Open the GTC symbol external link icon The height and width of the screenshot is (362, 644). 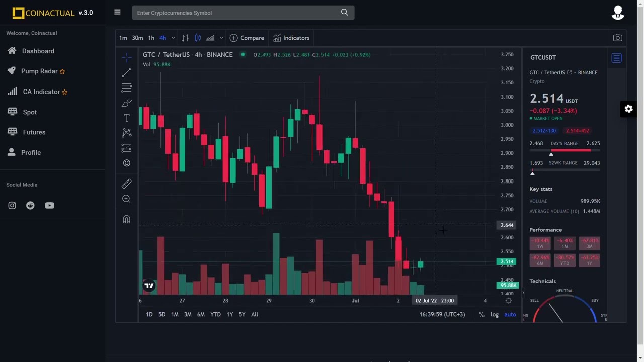570,72
